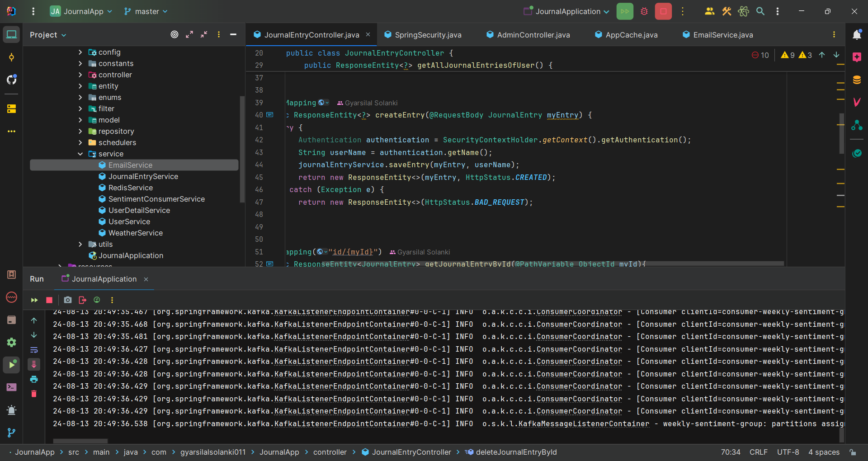
Task: Click the console horizontal scrollbar
Action: pyautogui.click(x=80, y=441)
